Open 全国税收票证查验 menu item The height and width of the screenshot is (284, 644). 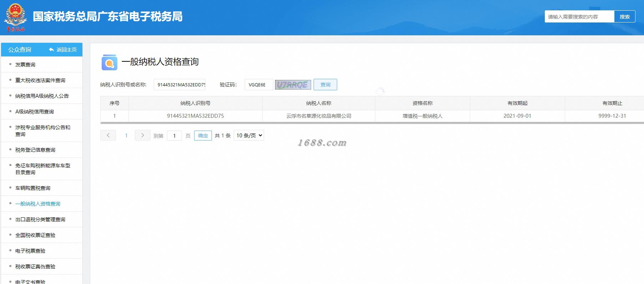(35, 235)
